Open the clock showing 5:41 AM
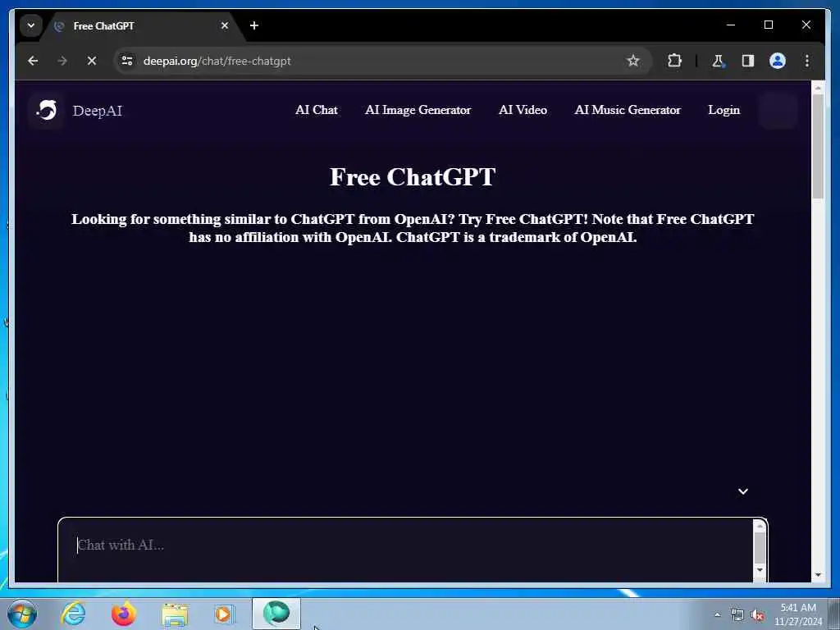Viewport: 840px width, 630px height. click(798, 614)
